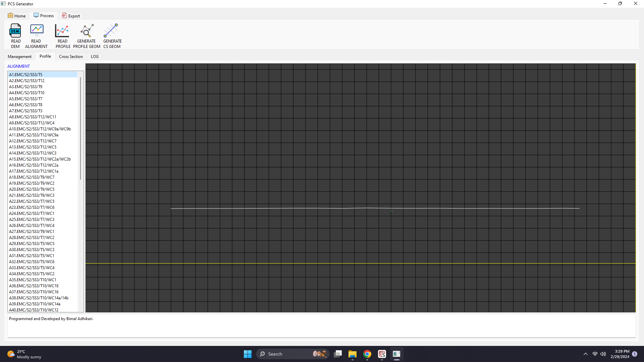Screen dimensions: 644x362
Task: Open File Explorer from taskbar
Action: point(352,354)
